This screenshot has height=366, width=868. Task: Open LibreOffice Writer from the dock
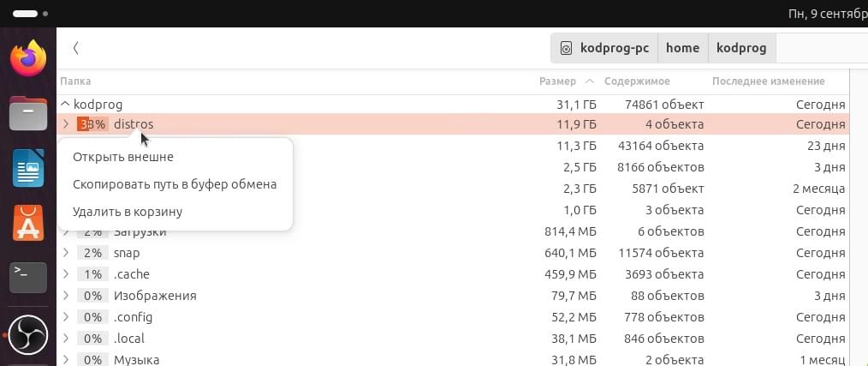pyautogui.click(x=27, y=169)
